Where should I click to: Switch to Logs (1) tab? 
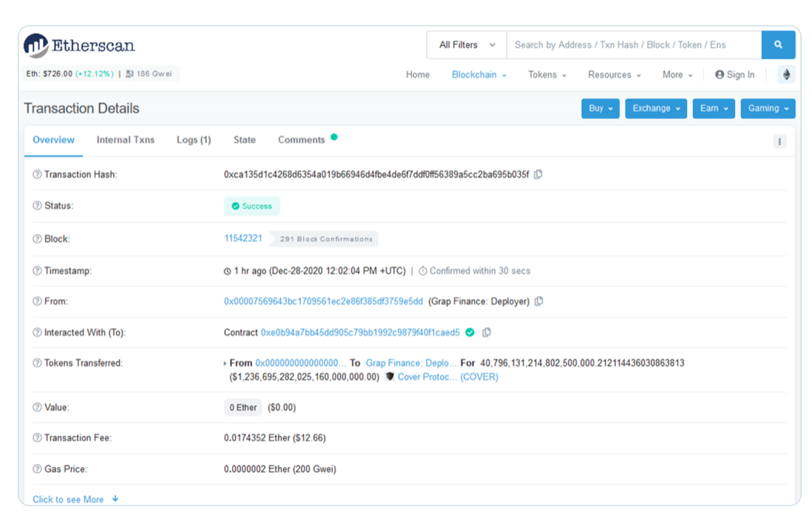pos(194,140)
